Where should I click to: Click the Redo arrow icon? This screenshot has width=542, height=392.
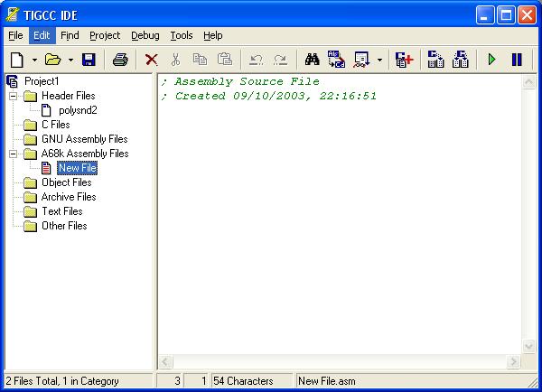[x=280, y=60]
